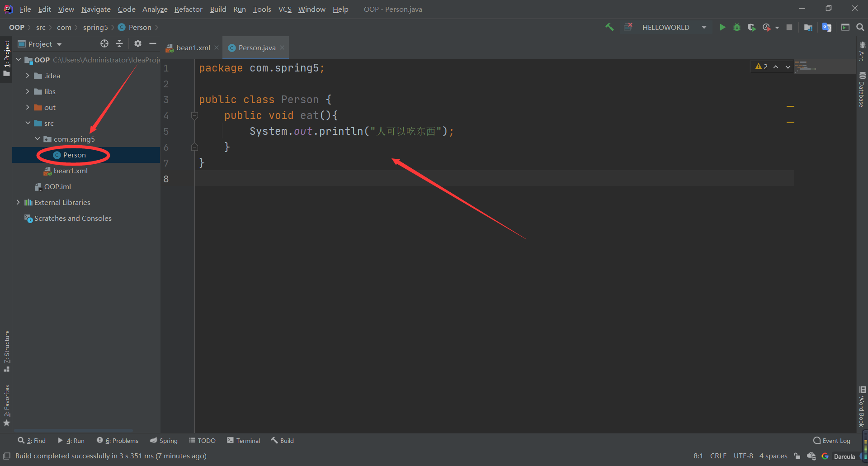868x466 pixels.
Task: Open the TODO tool window
Action: [202, 441]
